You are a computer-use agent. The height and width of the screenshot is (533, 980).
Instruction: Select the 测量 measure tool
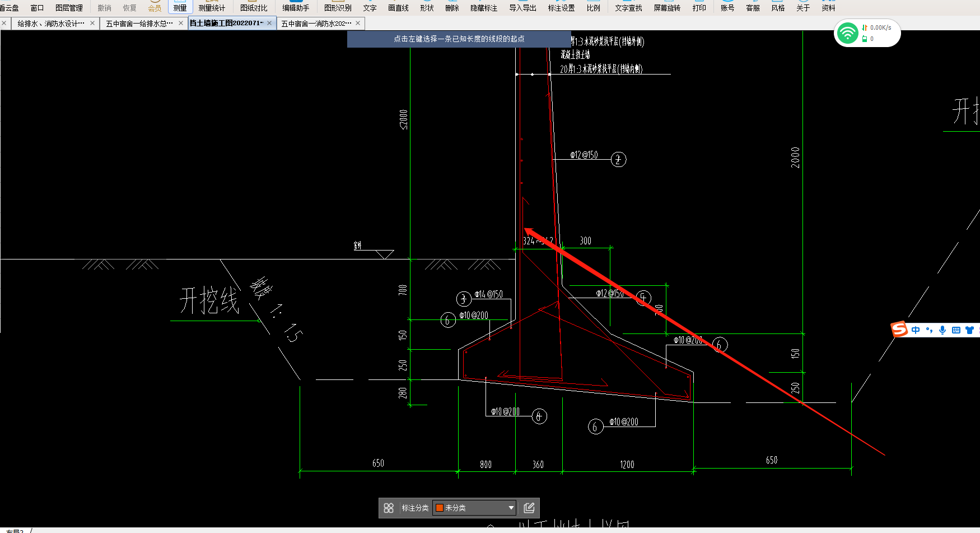pyautogui.click(x=180, y=8)
